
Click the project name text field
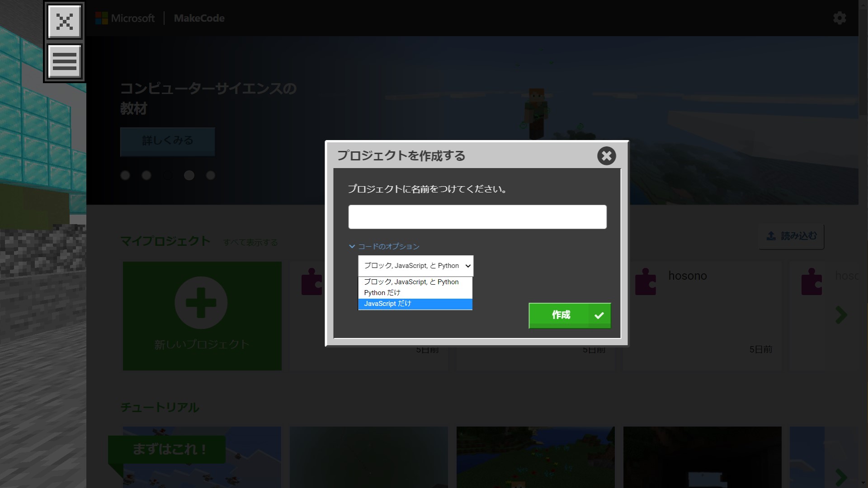click(477, 217)
